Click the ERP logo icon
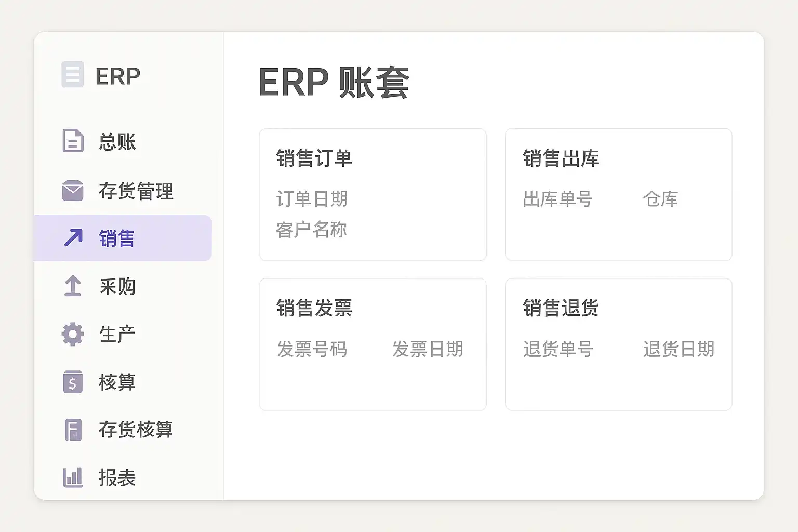 (x=72, y=75)
